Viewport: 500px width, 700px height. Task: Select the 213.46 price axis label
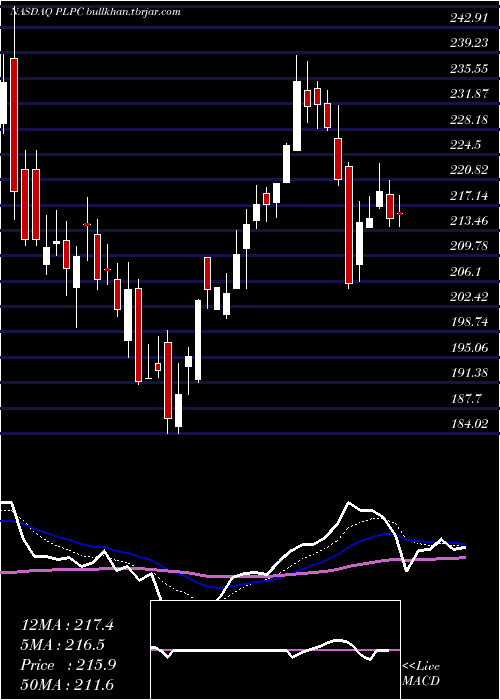coord(469,221)
